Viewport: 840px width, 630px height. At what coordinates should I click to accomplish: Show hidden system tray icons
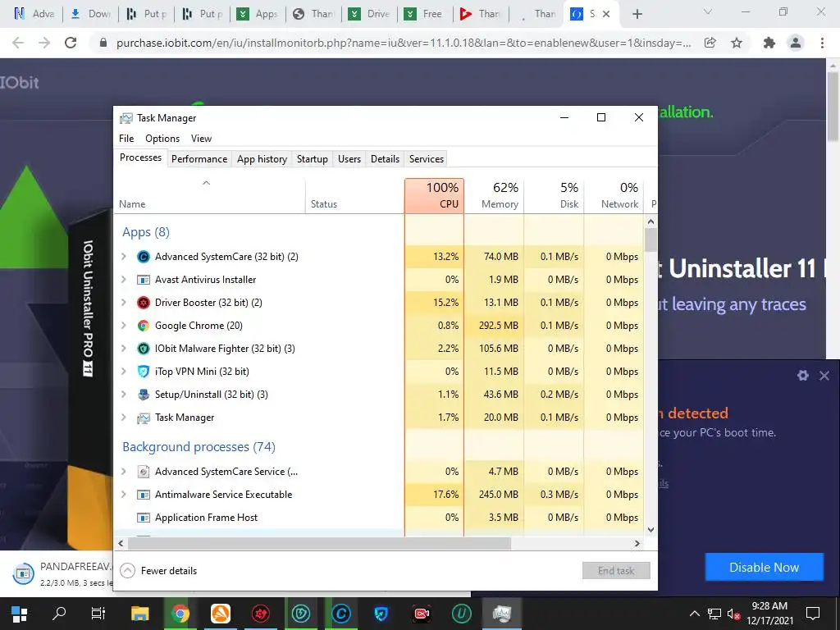694,614
